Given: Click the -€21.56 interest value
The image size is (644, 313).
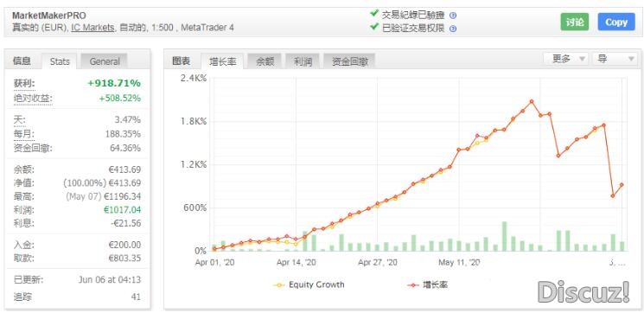Looking at the screenshot, I should [125, 223].
